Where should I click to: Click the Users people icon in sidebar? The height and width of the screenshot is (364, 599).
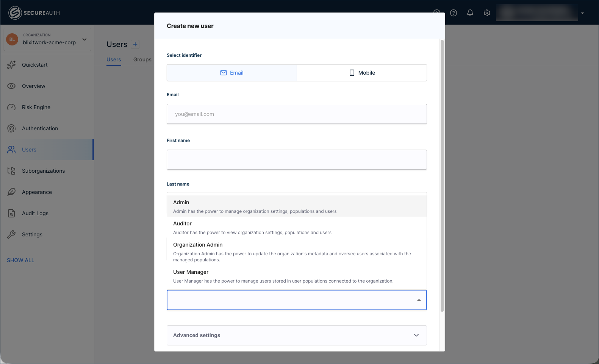(11, 150)
